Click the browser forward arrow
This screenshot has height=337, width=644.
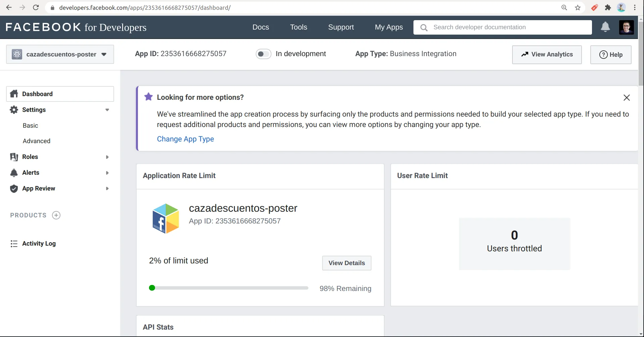[22, 7]
